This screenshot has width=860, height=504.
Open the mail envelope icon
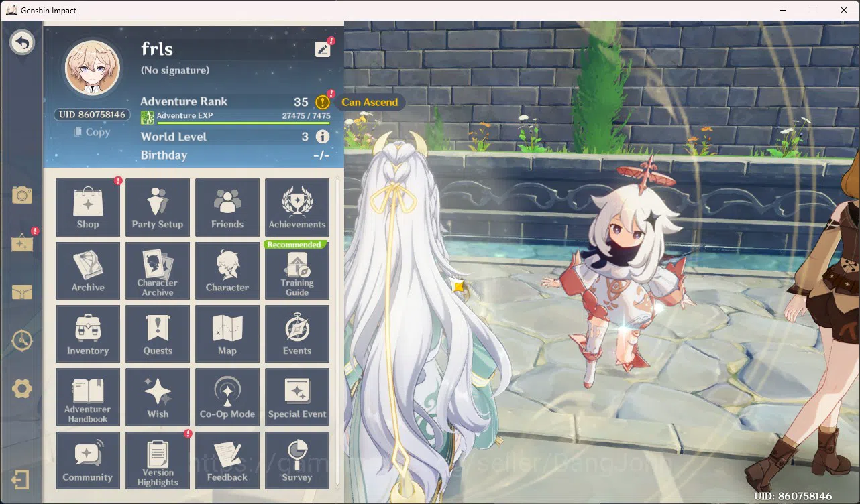click(x=22, y=292)
